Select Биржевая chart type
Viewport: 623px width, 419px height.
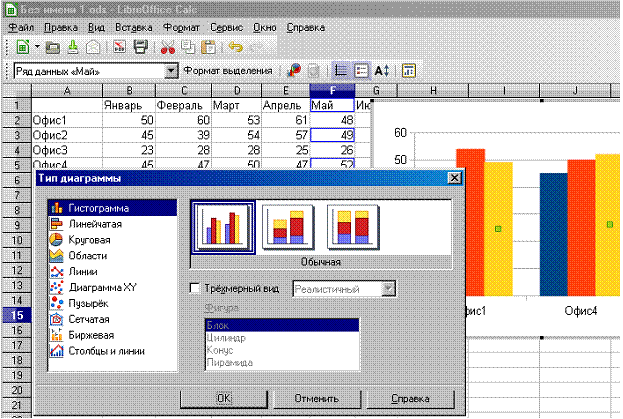click(112, 335)
